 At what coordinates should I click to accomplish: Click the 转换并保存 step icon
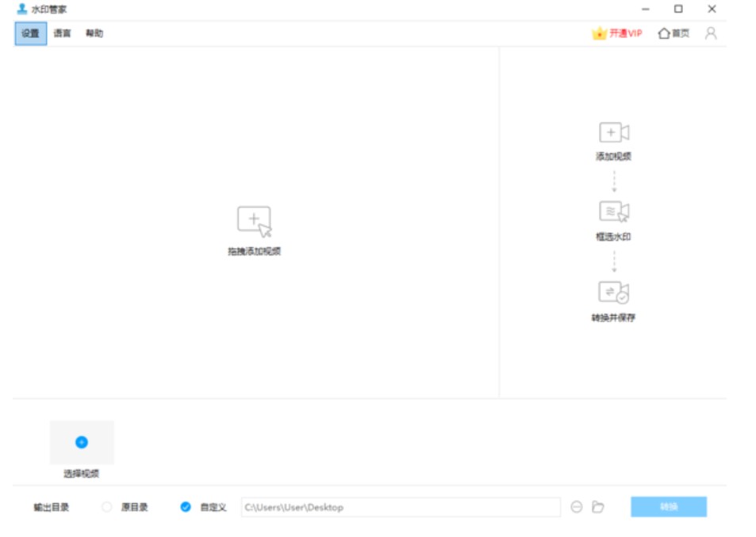point(614,292)
